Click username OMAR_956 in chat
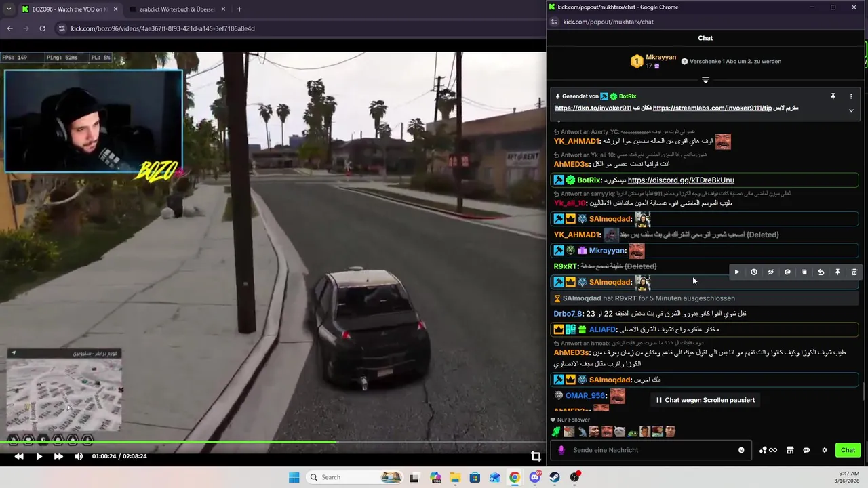 pos(585,395)
